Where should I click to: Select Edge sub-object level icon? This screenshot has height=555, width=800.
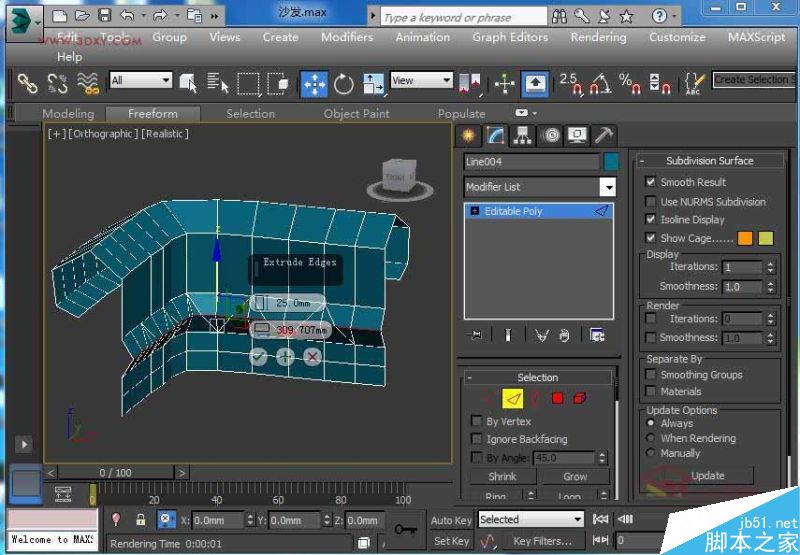point(513,398)
